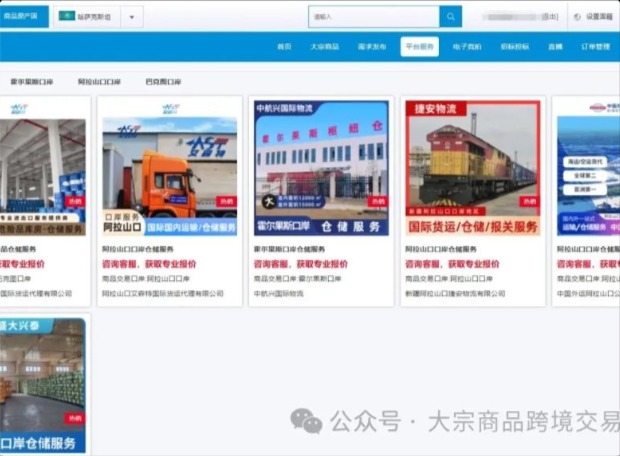Image resolution: width=620 pixels, height=456 pixels.
Task: Open the 设置 settings link at top right
Action: click(599, 17)
